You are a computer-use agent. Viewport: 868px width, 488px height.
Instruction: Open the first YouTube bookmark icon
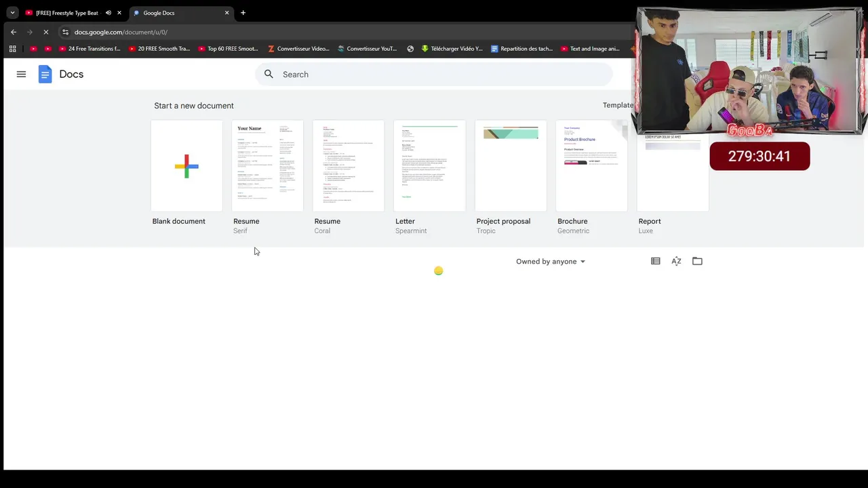pos(33,49)
